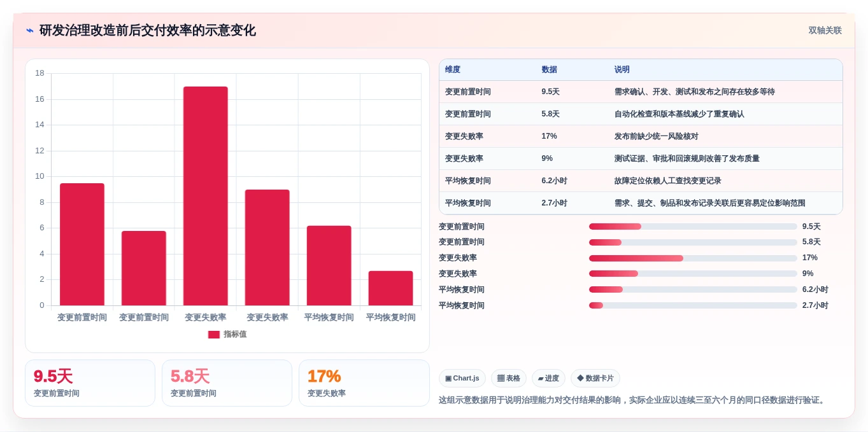Click the dashboard title 研发治理改造前后交付效率的示意变化

pyautogui.click(x=148, y=31)
